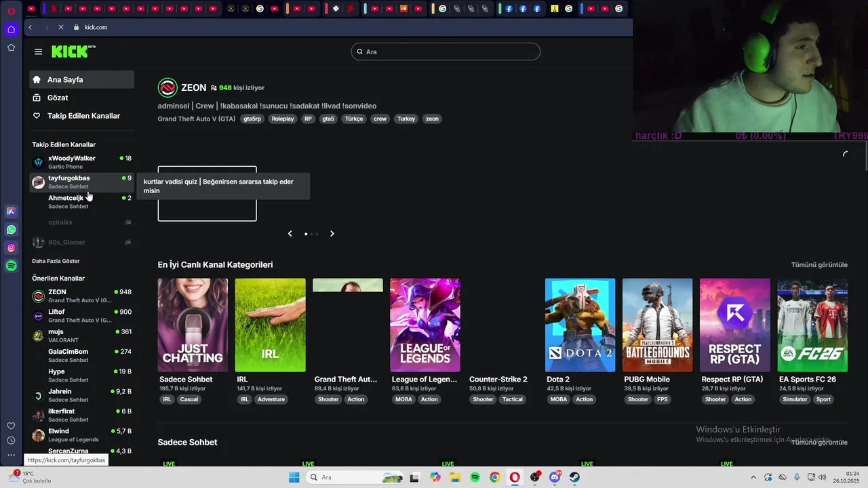Open Steam from taskbar
This screenshot has height=488, width=868.
point(574,477)
